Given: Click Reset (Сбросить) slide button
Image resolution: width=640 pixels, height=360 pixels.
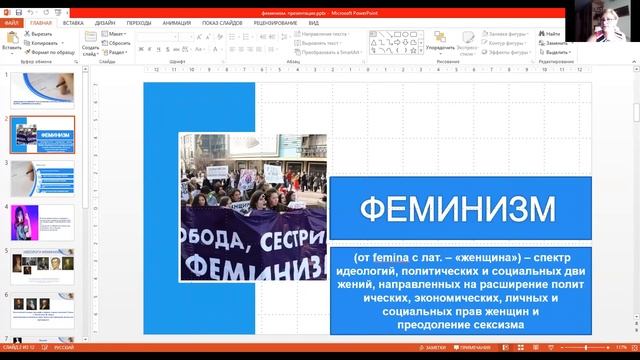Looking at the screenshot, I should 116,43.
